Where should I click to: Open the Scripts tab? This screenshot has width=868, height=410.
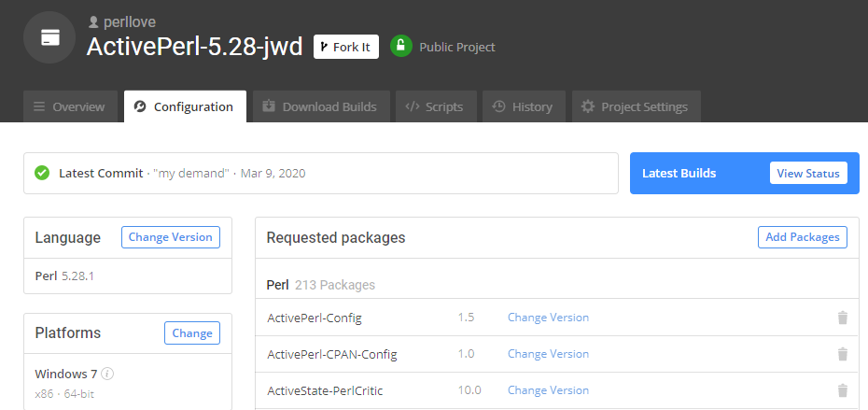click(435, 106)
